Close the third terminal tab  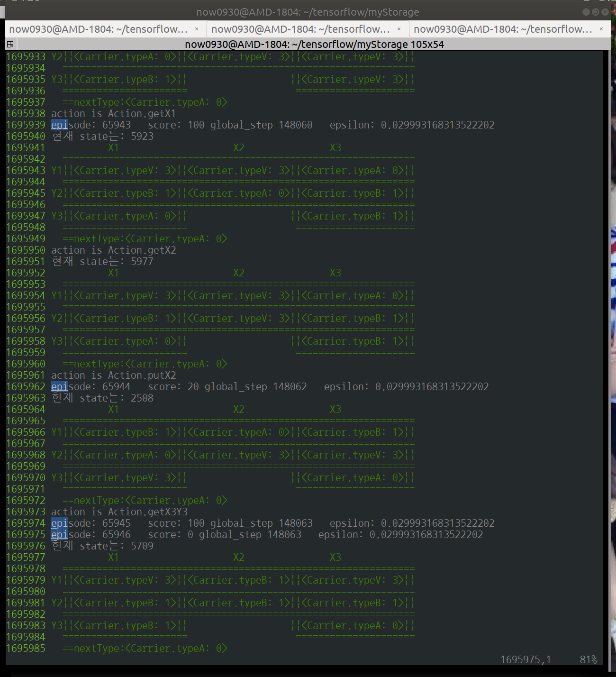coord(601,29)
